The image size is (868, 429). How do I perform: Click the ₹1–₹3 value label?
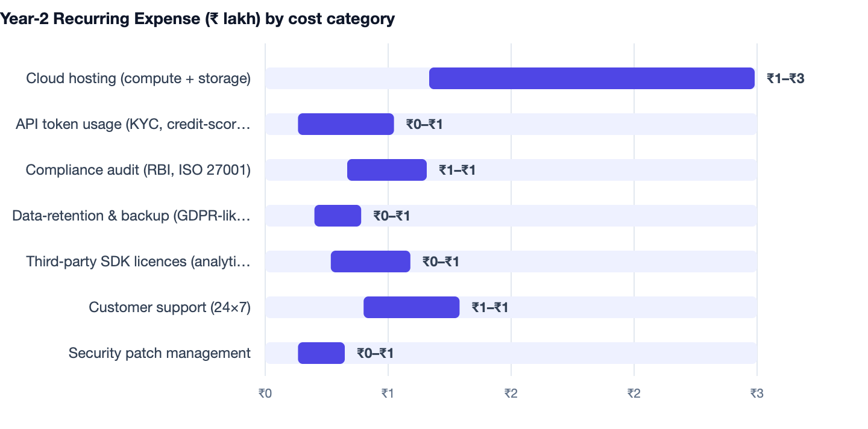(785, 78)
